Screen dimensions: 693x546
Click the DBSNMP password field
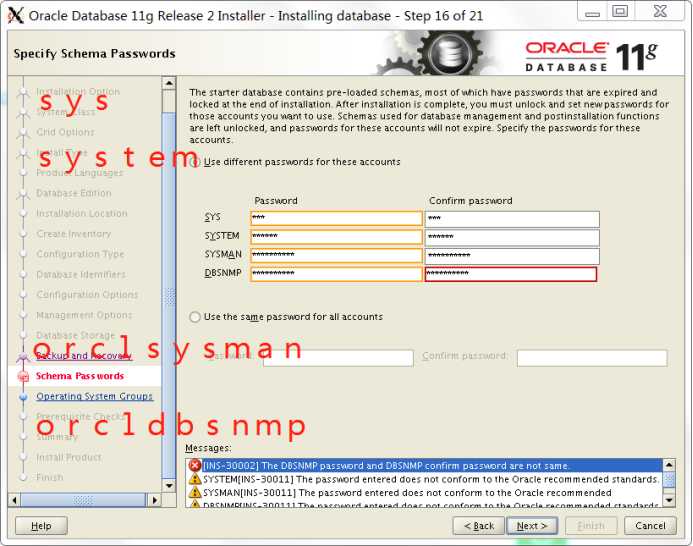(x=336, y=274)
